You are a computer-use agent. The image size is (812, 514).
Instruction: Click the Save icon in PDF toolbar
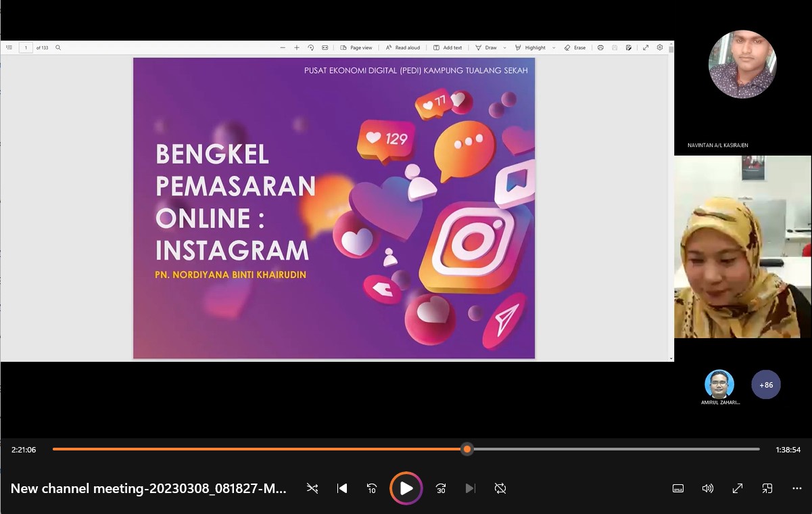pyautogui.click(x=615, y=47)
